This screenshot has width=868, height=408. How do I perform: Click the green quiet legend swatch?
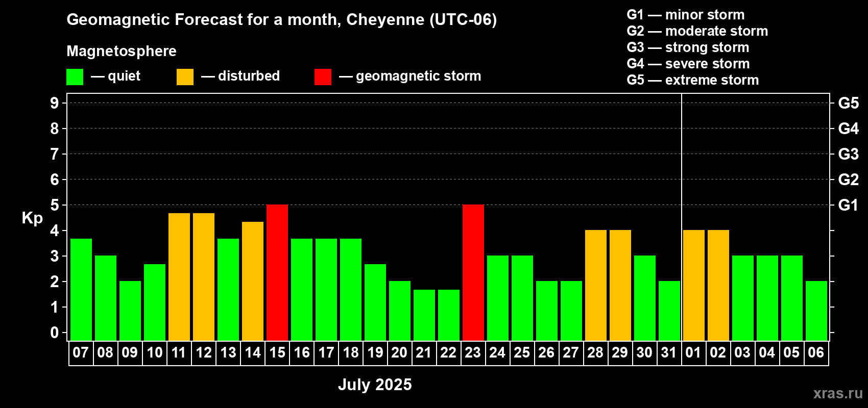pos(75,77)
